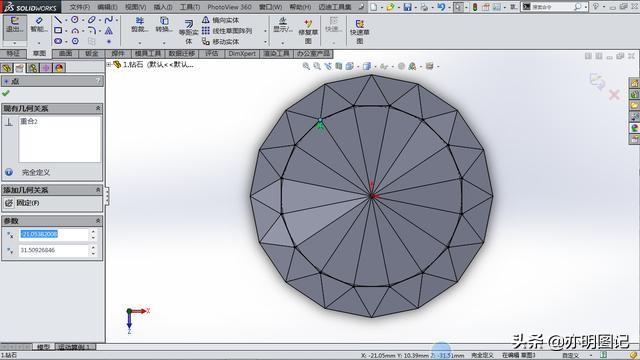Screen dimensions: 640x360
Task: Click the Offset Entities tool
Action: (188, 31)
